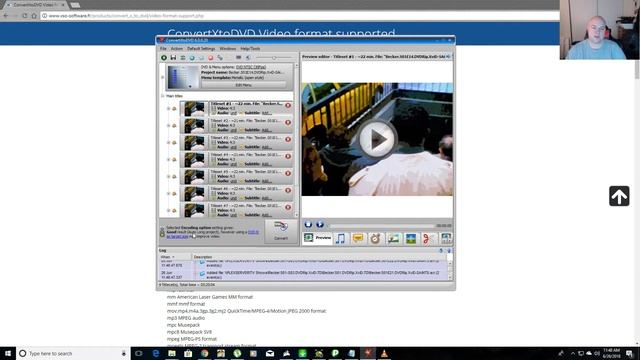Open the Audio tab with music note icon
The width and height of the screenshot is (640, 360).
[x=340, y=238]
